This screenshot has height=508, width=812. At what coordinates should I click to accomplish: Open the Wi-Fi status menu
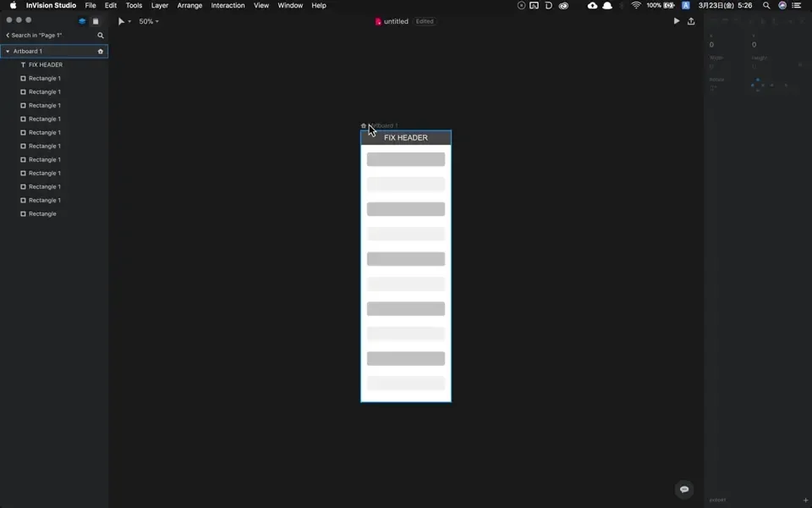tap(636, 6)
